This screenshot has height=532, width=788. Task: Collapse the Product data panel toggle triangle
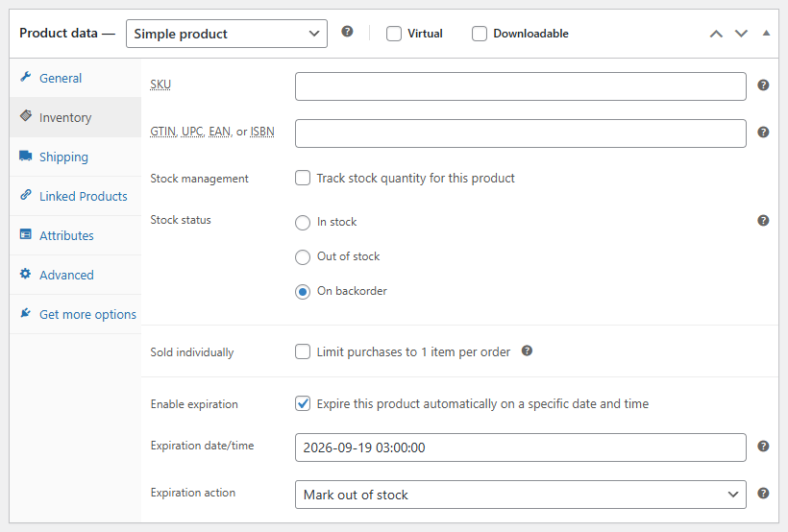766,34
